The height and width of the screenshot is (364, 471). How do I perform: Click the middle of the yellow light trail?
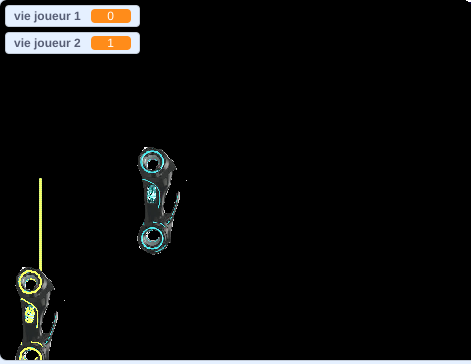[41, 224]
